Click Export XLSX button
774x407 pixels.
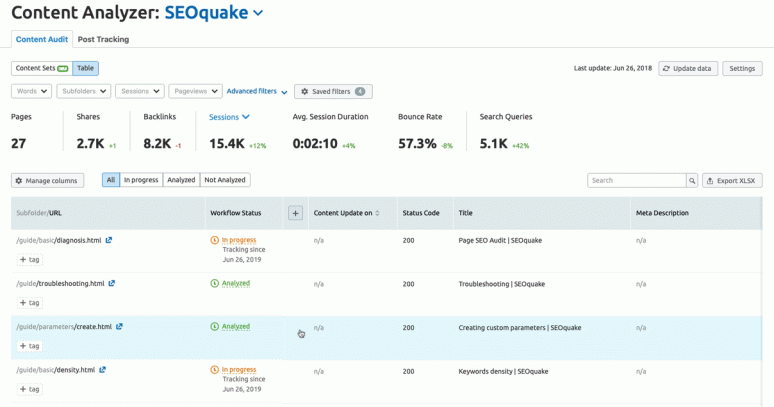pos(732,181)
